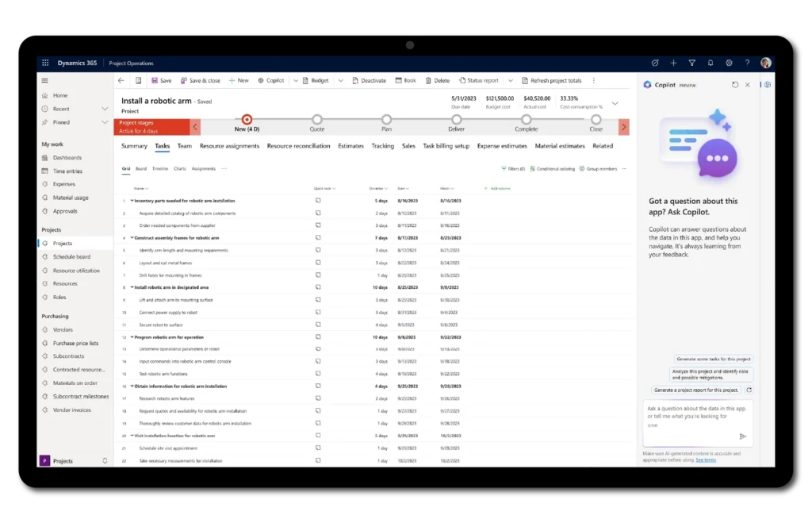This screenshot has height=523, width=812.
Task: Select the Quote stage marker
Action: 317,120
